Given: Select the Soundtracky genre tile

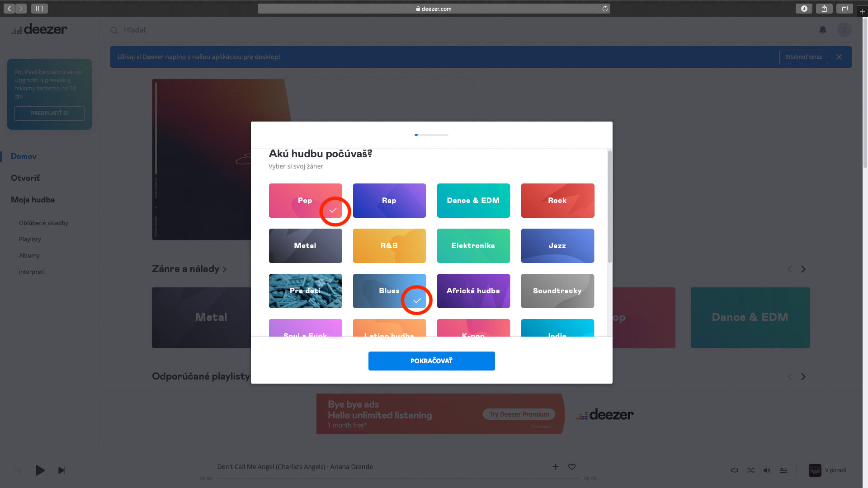Looking at the screenshot, I should point(557,291).
